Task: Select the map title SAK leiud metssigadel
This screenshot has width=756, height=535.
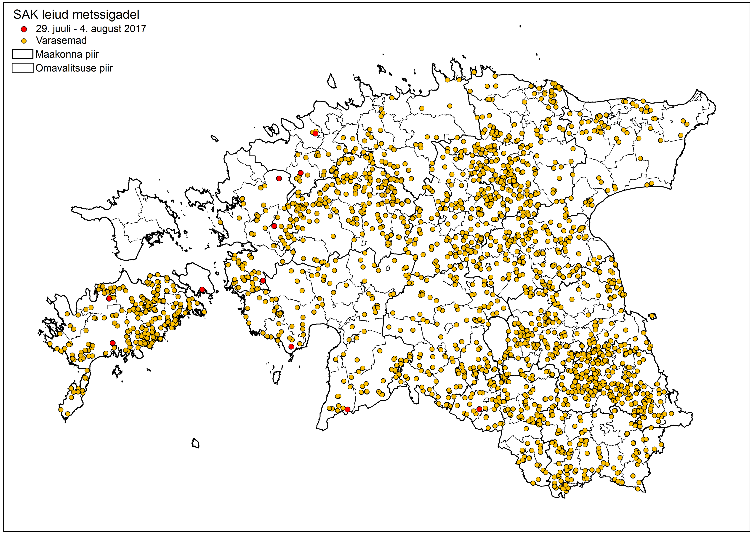Action: pyautogui.click(x=76, y=14)
